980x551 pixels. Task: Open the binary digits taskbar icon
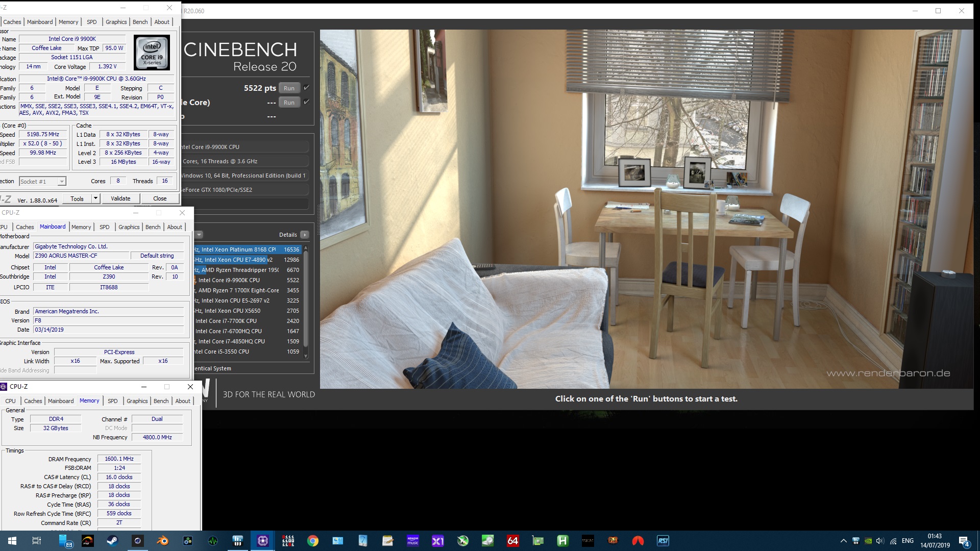288,541
